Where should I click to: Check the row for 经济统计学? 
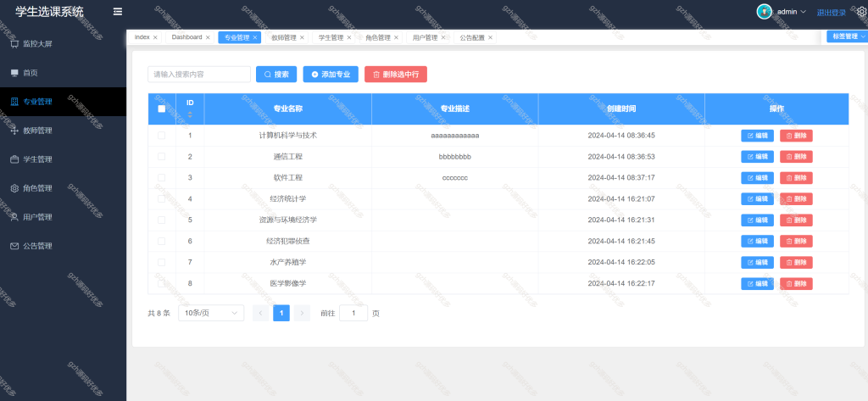pyautogui.click(x=162, y=199)
